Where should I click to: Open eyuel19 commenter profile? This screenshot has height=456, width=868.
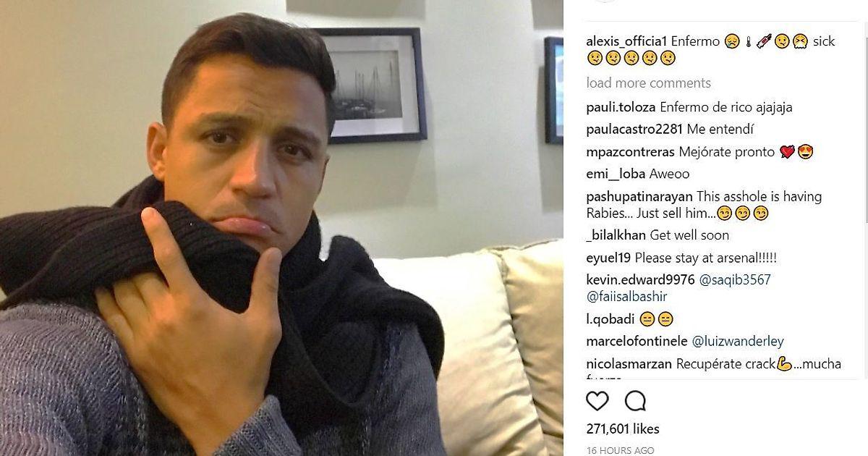click(x=609, y=258)
